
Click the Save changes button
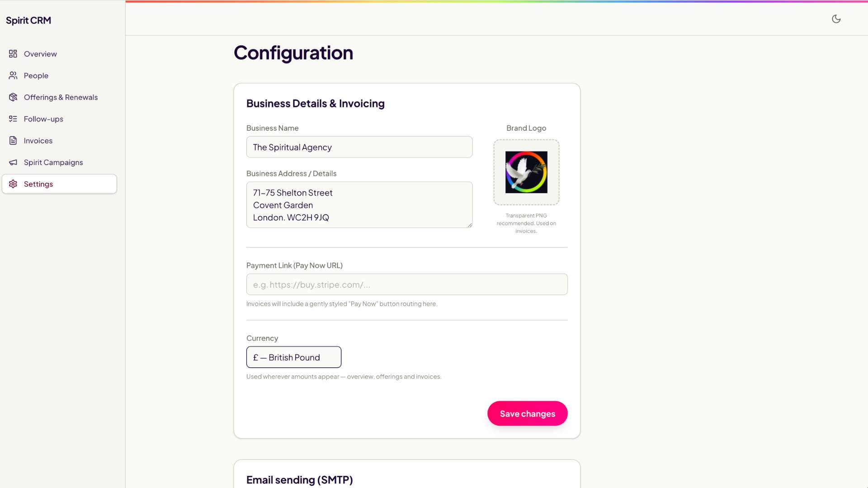coord(527,413)
